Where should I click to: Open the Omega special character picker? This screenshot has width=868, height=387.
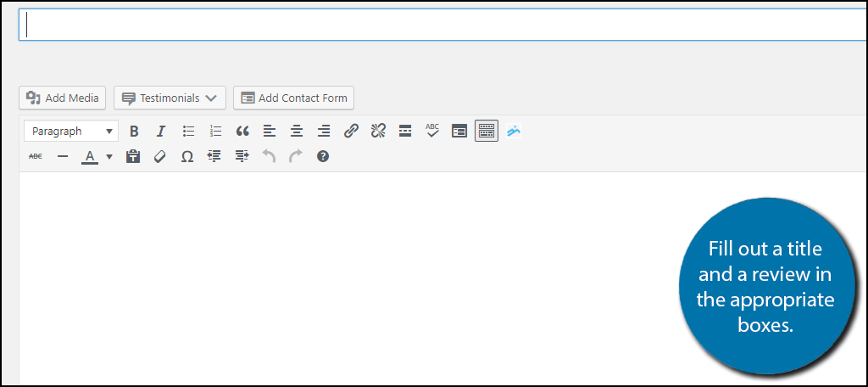187,157
